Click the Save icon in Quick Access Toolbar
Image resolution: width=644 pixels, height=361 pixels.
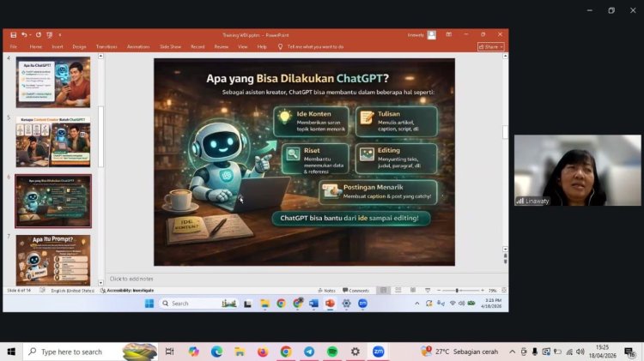tap(13, 35)
